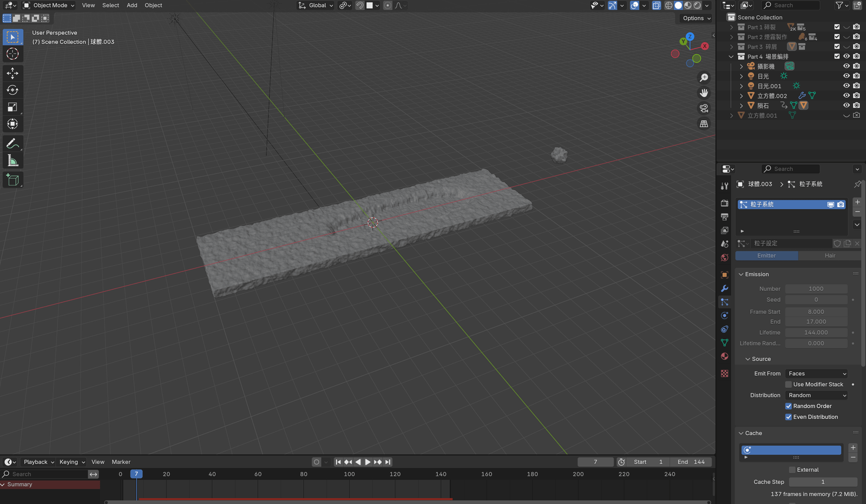Toggle camera view icon in viewport
The image size is (866, 504).
[x=704, y=108]
